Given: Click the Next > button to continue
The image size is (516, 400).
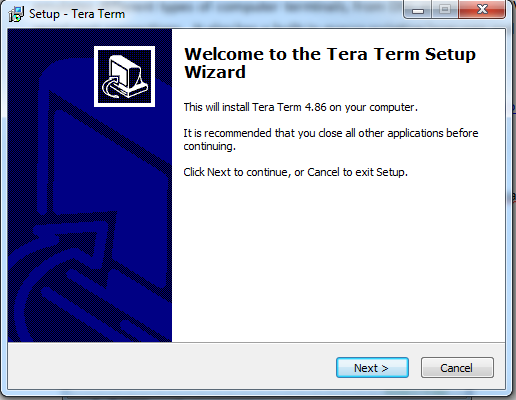Looking at the screenshot, I should [x=372, y=368].
